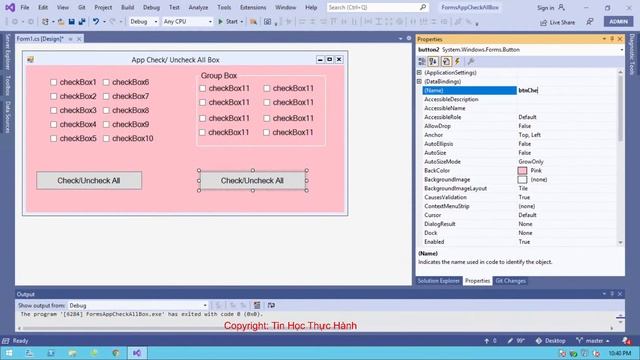This screenshot has width=640, height=360.
Task: Tick checkBox5 on the form
Action: pos(53,138)
